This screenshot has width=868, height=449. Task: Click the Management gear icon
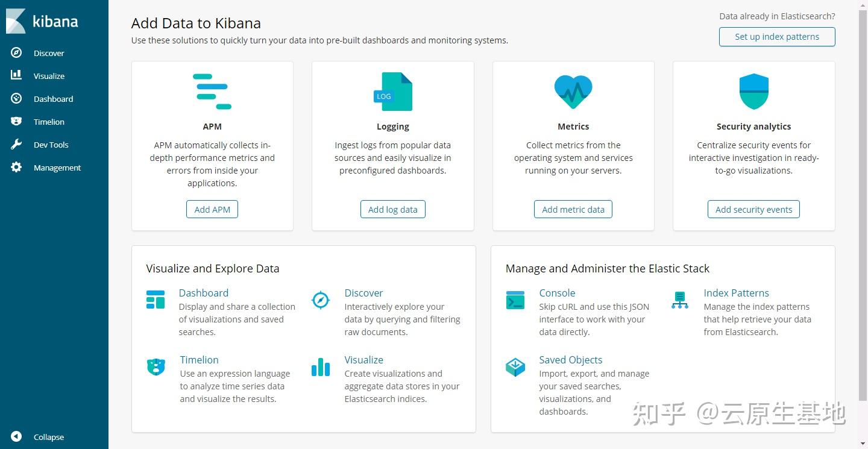[x=16, y=168]
